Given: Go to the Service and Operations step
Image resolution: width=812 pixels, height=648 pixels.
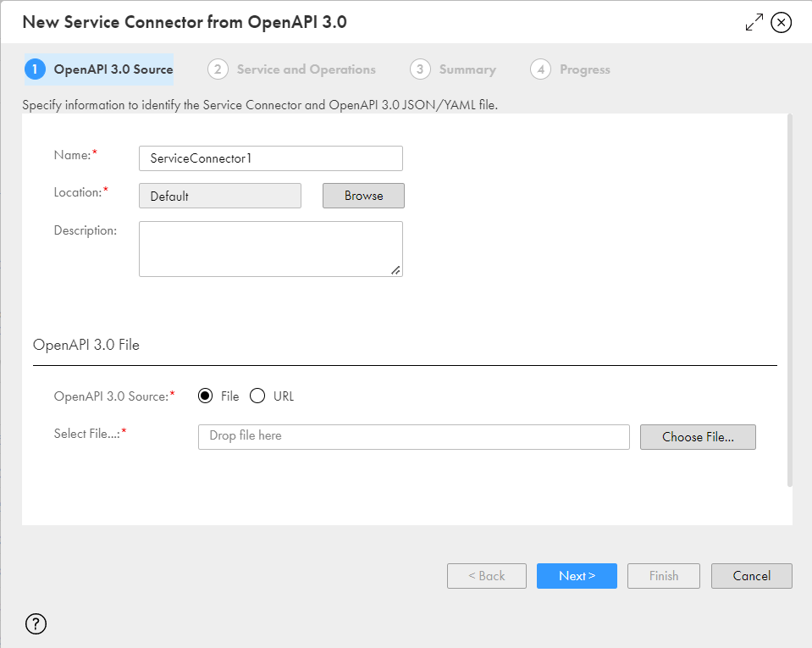Looking at the screenshot, I should point(291,69).
